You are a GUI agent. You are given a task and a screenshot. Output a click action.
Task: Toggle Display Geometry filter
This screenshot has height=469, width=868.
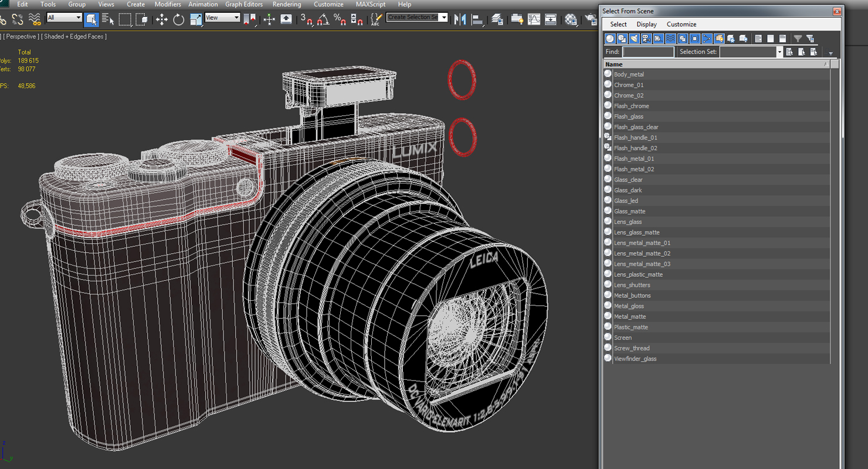[610, 39]
